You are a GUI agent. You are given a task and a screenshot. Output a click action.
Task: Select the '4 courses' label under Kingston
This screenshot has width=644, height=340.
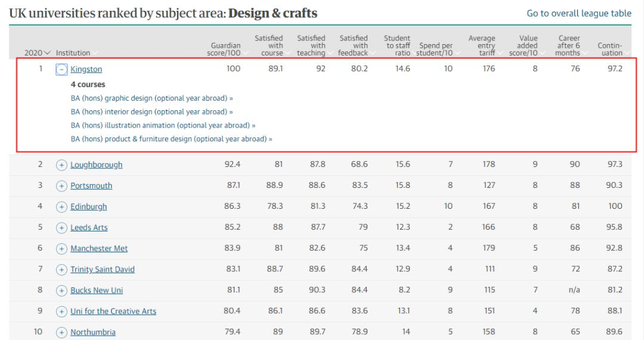88,84
